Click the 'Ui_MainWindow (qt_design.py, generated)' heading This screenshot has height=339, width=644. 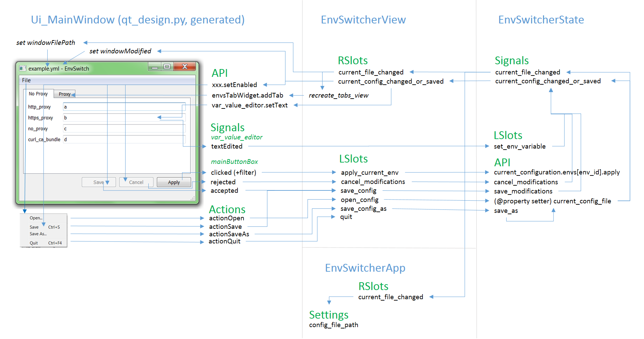pos(138,20)
